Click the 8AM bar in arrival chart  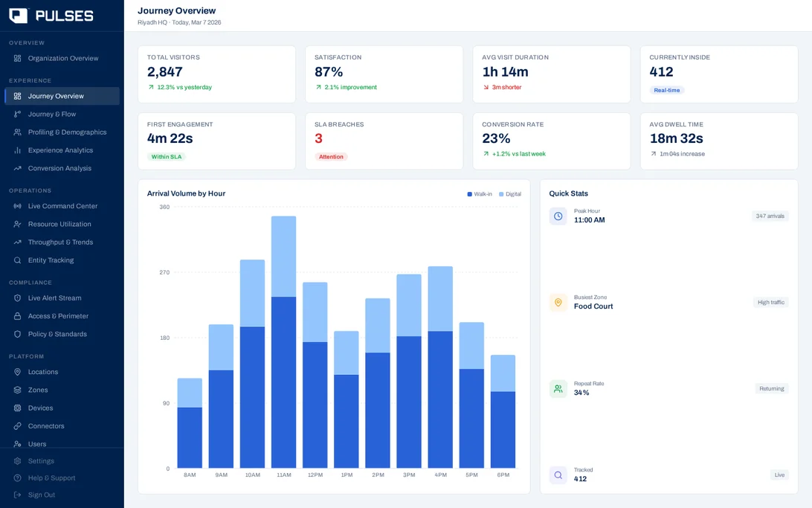coord(190,423)
